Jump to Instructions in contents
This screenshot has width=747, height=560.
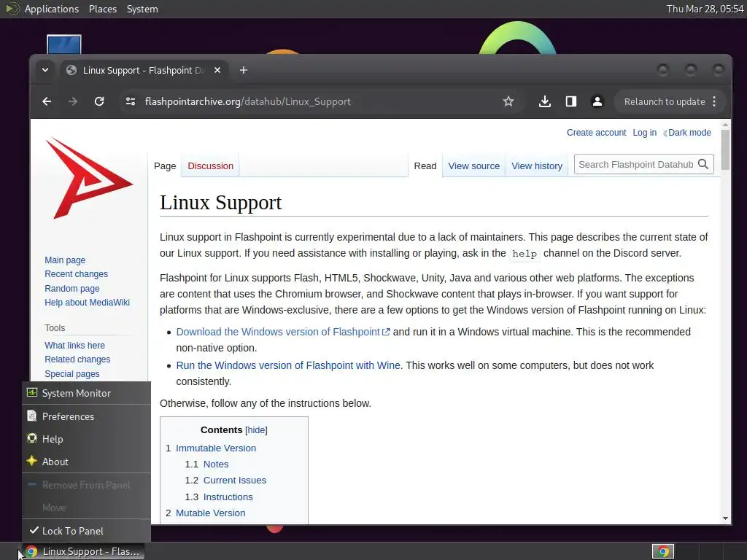[x=228, y=497]
